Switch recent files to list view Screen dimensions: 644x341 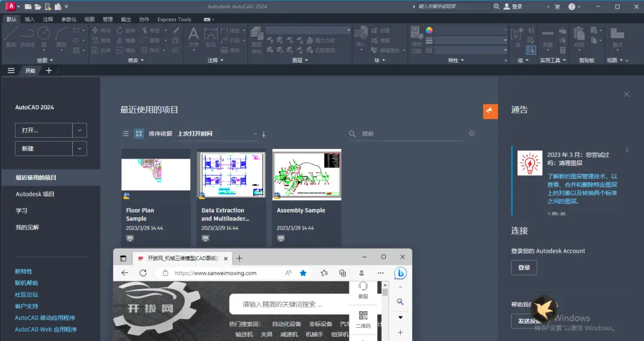coord(126,134)
